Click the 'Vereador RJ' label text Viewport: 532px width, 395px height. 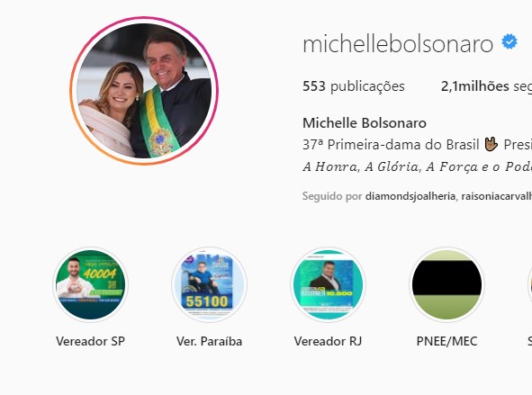pos(328,341)
